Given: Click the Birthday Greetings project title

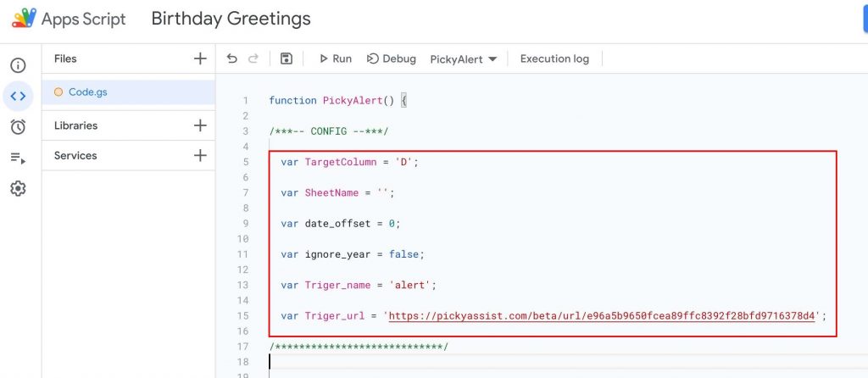Looking at the screenshot, I should click(231, 19).
